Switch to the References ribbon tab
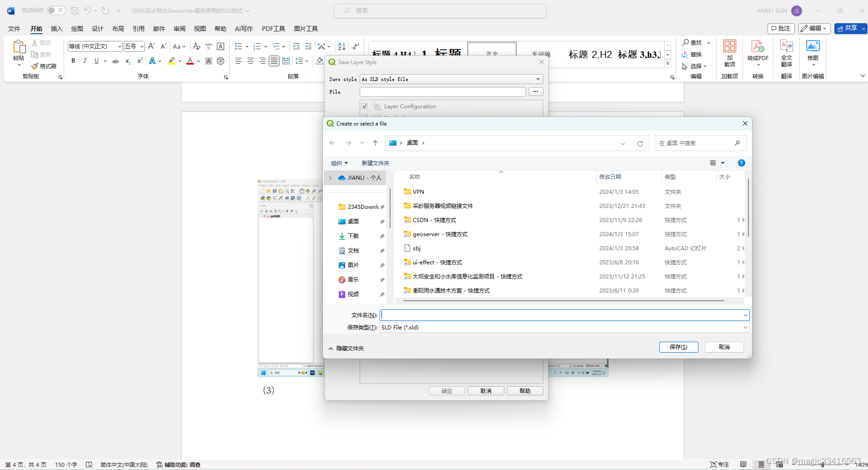This screenshot has height=470, width=868. click(x=138, y=29)
